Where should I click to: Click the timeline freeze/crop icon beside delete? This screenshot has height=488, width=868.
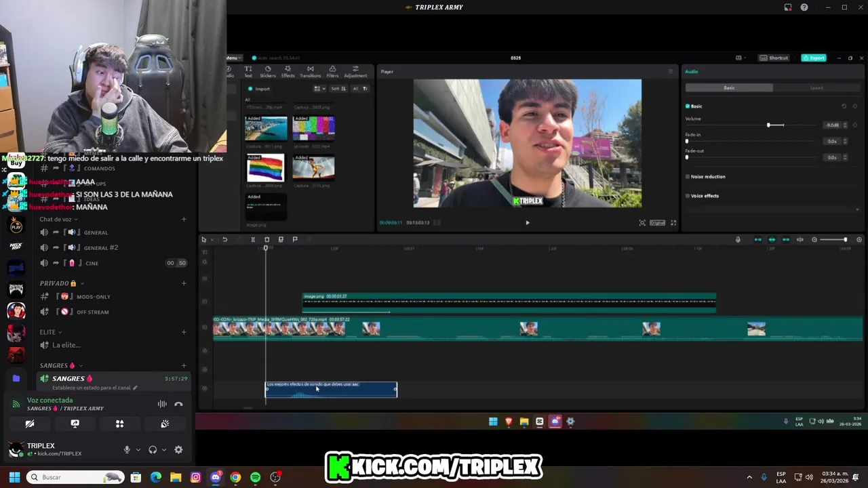coord(281,239)
